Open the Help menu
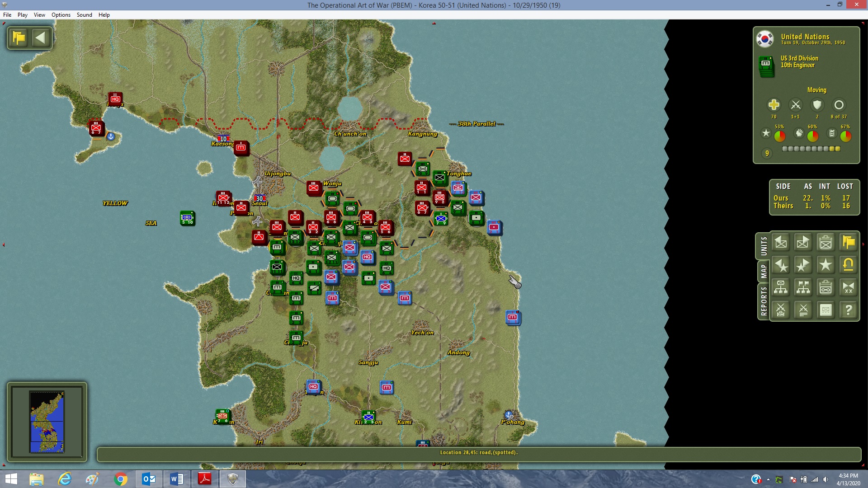This screenshot has width=868, height=488. tap(104, 14)
